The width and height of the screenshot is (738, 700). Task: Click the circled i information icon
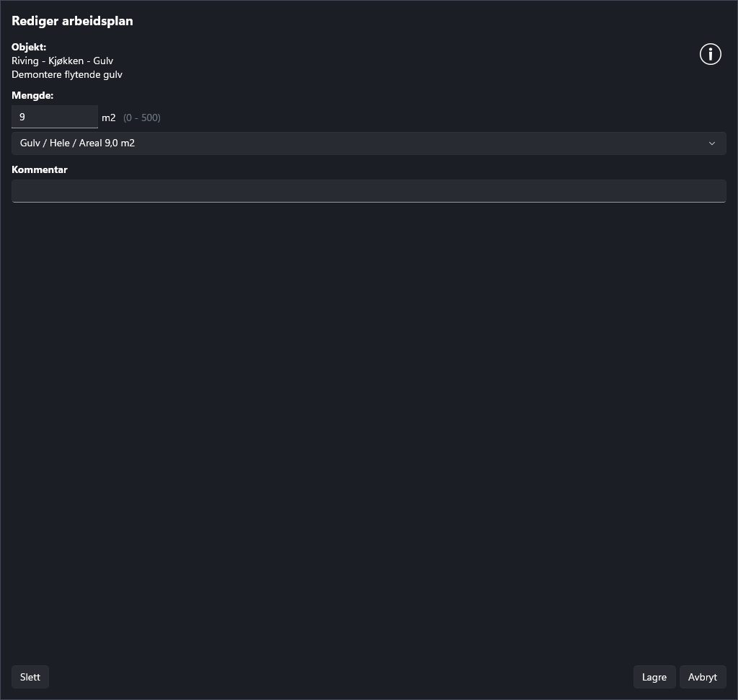pyautogui.click(x=710, y=54)
